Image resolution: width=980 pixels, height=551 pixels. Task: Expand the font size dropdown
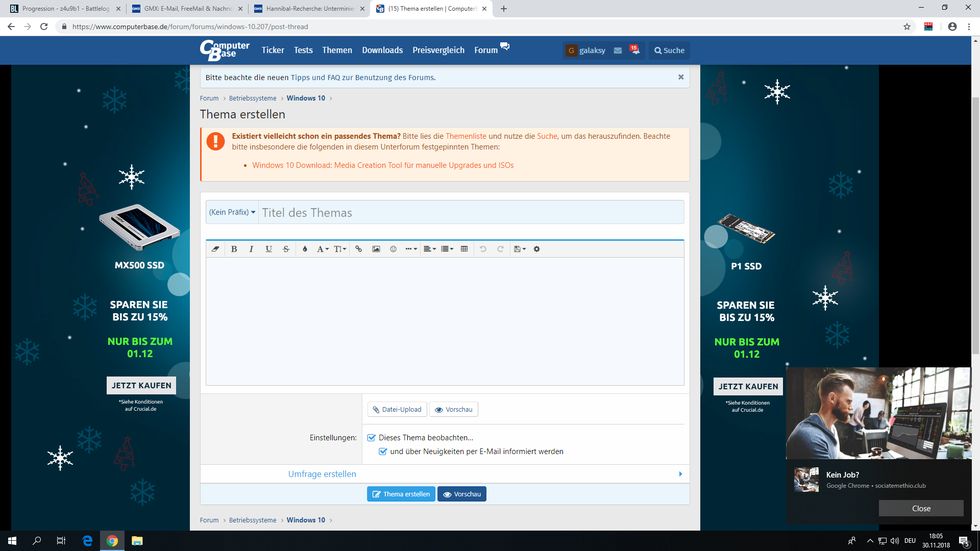click(340, 249)
